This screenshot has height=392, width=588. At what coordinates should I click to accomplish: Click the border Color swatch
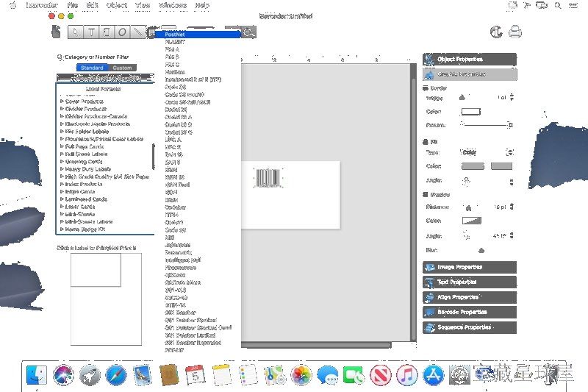click(x=470, y=111)
